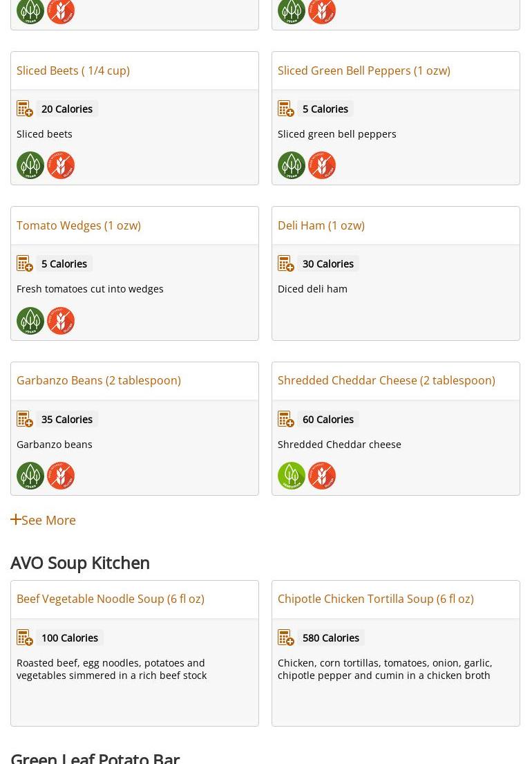Image resolution: width=532 pixels, height=764 pixels.
Task: Click nutrition calculator icon for Sliced Beets
Action: click(25, 109)
